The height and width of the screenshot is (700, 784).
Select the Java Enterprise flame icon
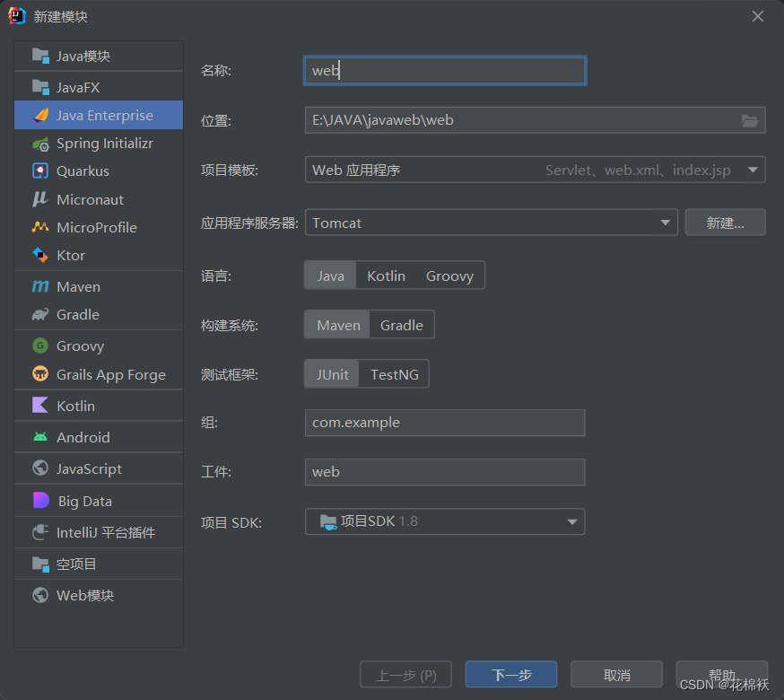point(40,115)
